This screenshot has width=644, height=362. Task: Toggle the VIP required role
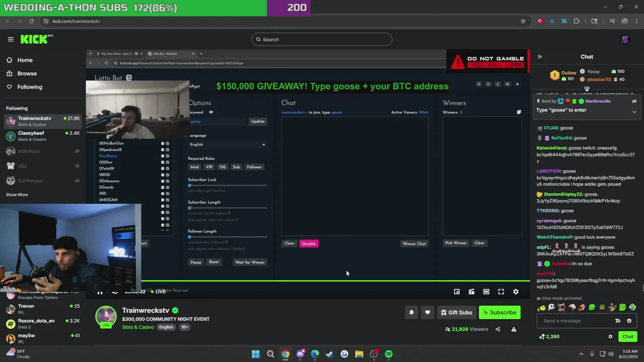coord(209,167)
